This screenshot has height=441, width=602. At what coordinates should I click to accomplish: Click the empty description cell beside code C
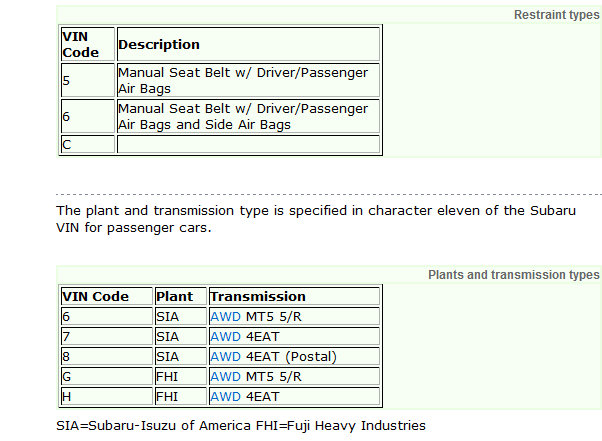click(248, 144)
